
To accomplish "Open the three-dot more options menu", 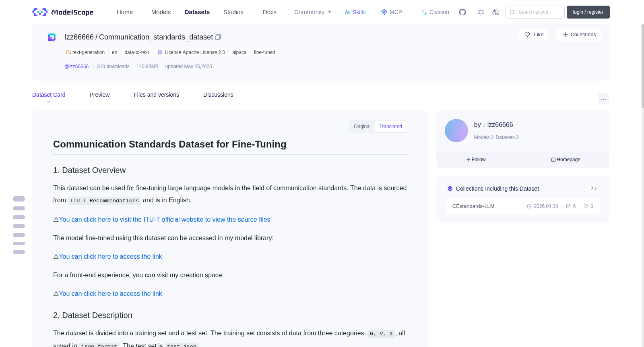I will 604,99.
